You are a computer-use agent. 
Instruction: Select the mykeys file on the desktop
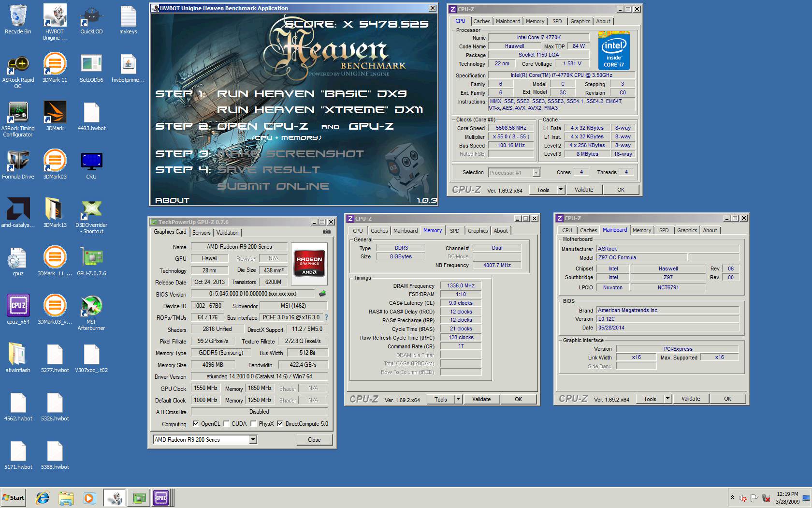point(128,19)
